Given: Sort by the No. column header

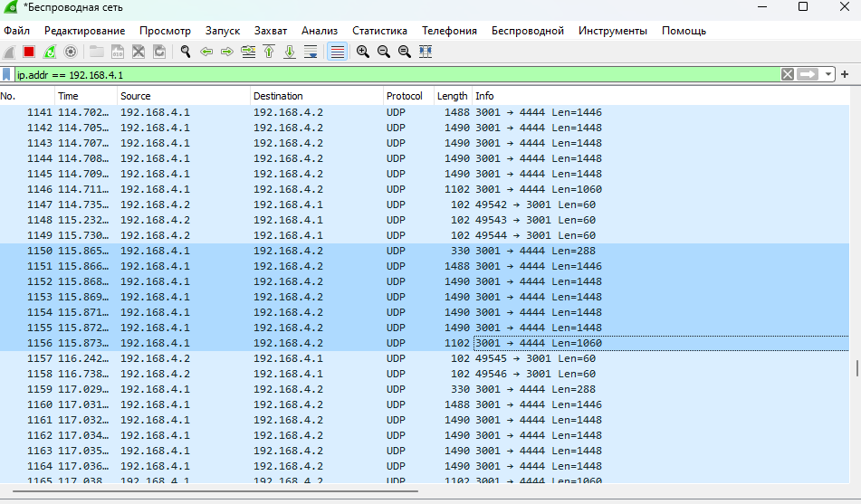Looking at the screenshot, I should click(x=27, y=96).
